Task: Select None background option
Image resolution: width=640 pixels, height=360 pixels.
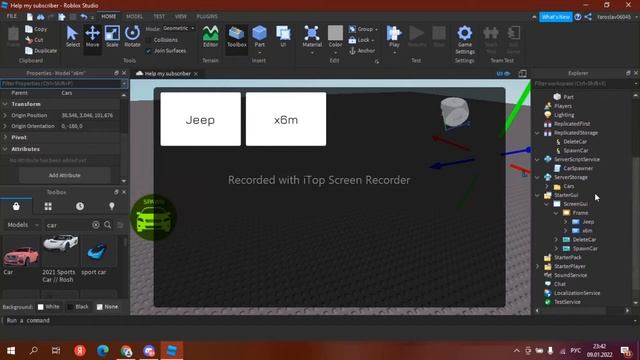Action: pos(107,307)
